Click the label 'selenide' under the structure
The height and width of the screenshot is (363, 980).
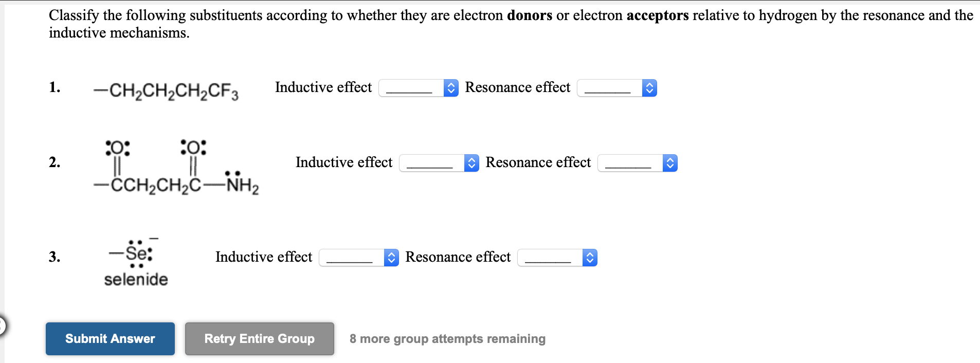pos(135,280)
